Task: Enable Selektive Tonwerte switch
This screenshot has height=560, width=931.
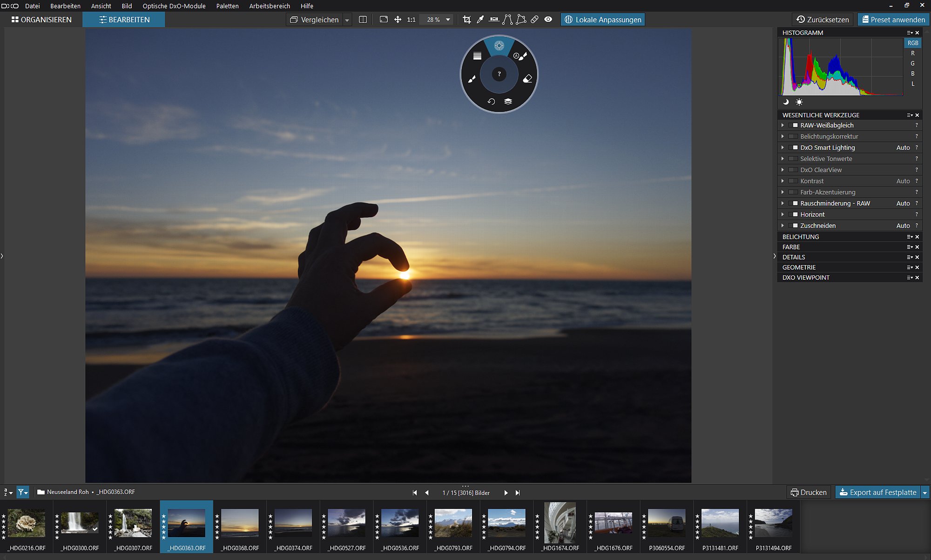Action: pyautogui.click(x=793, y=159)
